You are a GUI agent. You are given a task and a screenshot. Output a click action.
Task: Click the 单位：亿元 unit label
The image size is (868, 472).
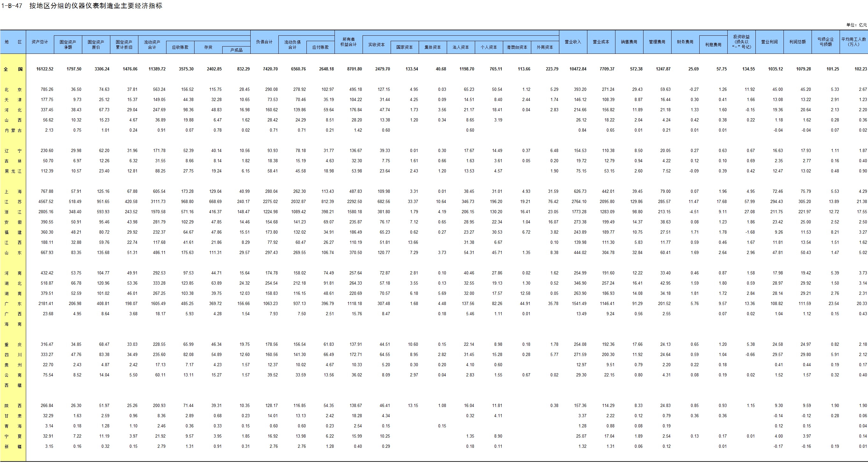click(856, 25)
